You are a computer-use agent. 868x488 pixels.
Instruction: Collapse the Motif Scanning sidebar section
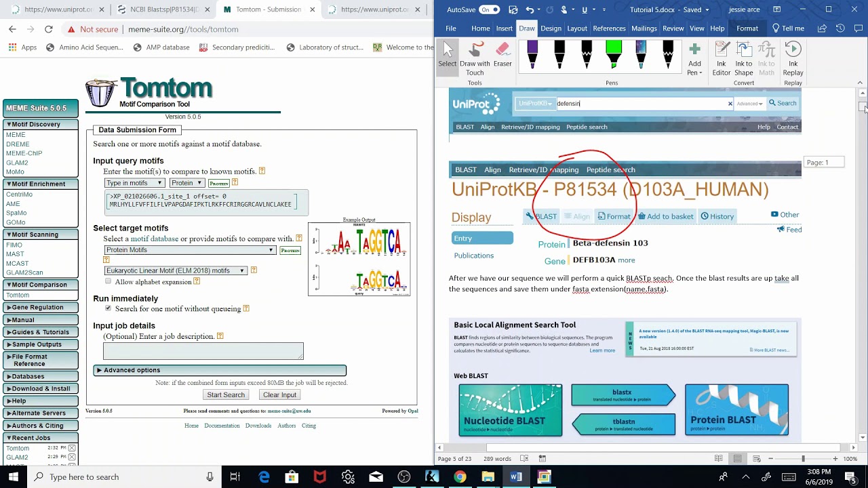point(41,235)
